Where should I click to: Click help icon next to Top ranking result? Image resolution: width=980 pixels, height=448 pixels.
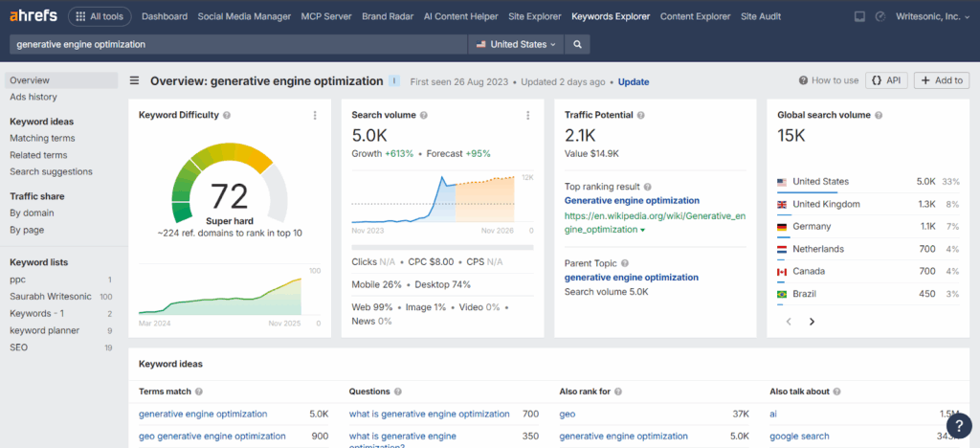[x=648, y=188]
